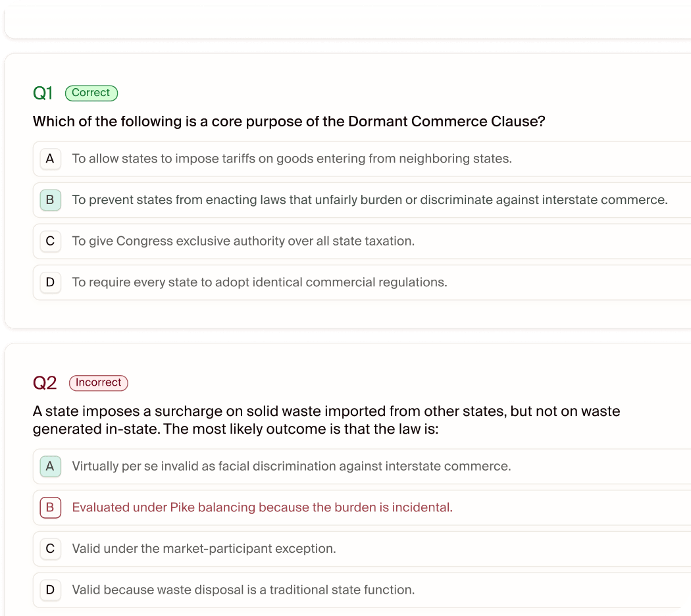This screenshot has width=691, height=616.
Task: Select red letter badge B in Q2
Action: pos(50,507)
